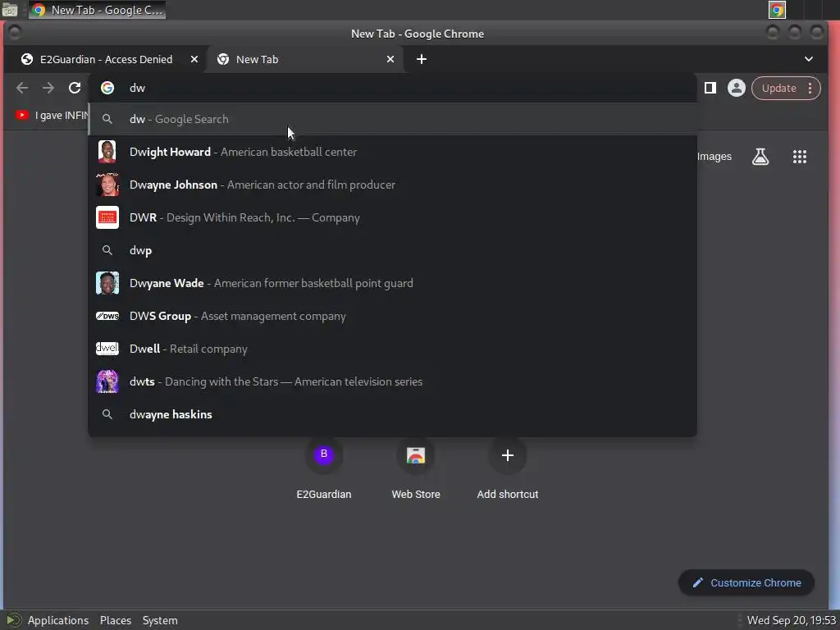
Task: Click the Google G icon in address bar
Action: click(x=107, y=88)
